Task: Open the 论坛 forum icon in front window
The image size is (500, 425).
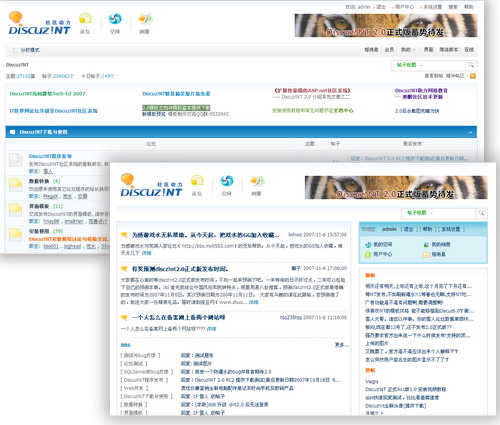Action: (197, 185)
